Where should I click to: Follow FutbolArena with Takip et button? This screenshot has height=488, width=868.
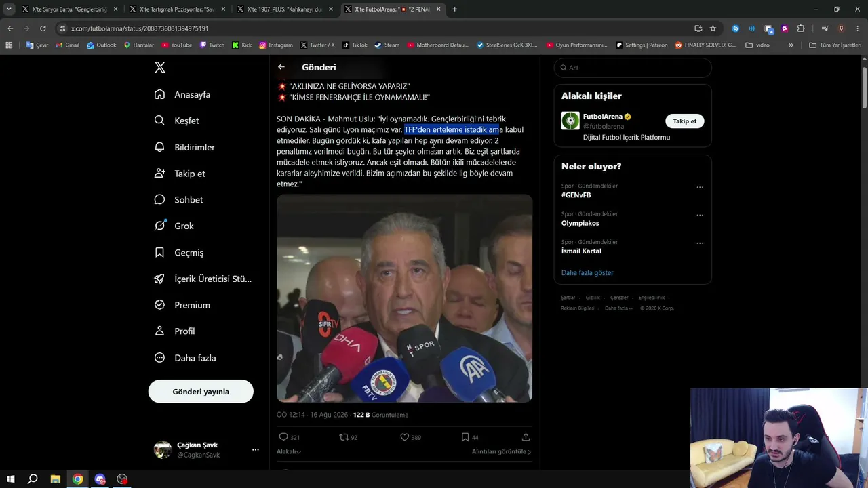click(684, 121)
